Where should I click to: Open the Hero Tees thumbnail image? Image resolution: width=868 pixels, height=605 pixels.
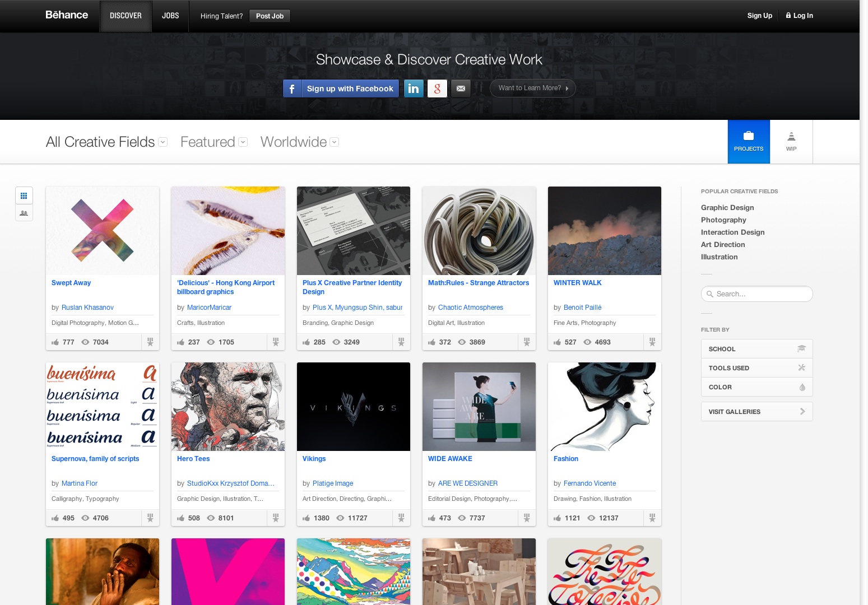[x=228, y=407]
